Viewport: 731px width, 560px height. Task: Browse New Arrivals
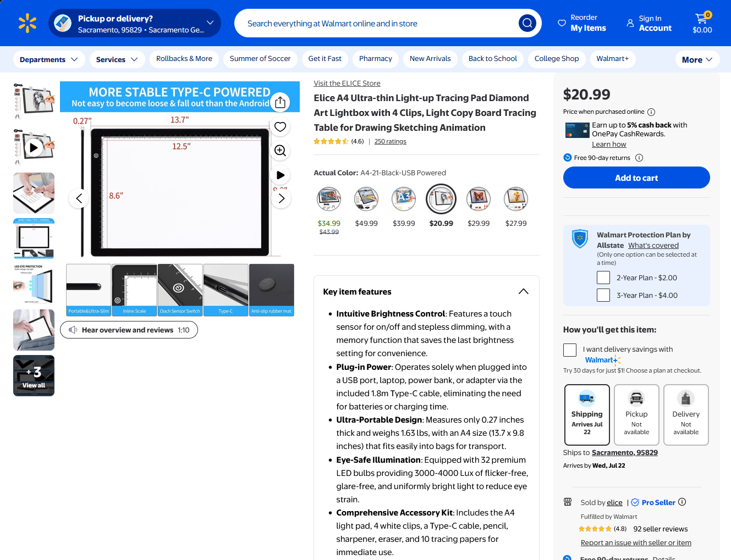point(430,59)
